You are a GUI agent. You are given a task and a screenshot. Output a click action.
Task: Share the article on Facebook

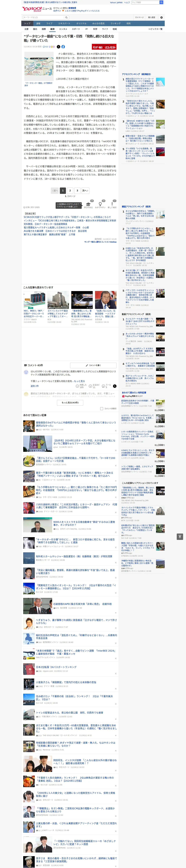pyautogui.click(x=63, y=47)
